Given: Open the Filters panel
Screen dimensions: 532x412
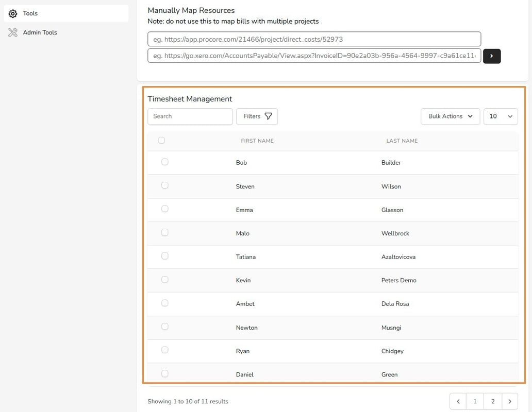Looking at the screenshot, I should [x=257, y=116].
